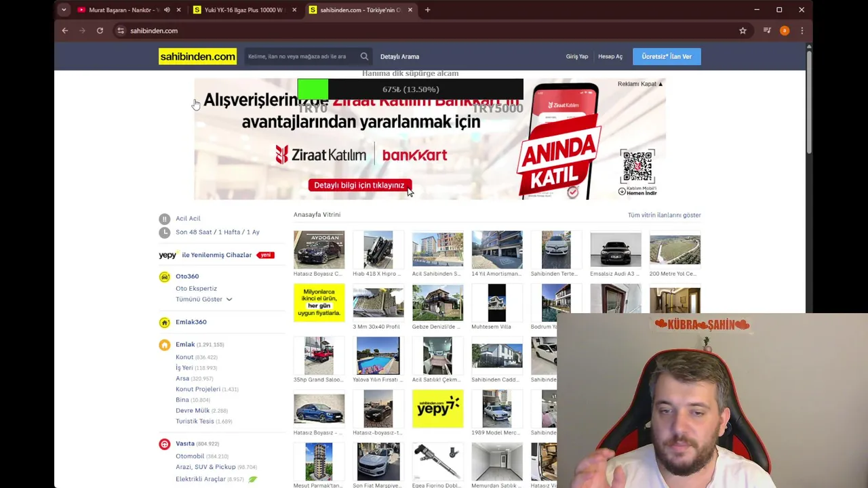The height and width of the screenshot is (488, 868).
Task: Open Hiab 418 X Hipro listing thumbnail
Action: [x=378, y=249]
